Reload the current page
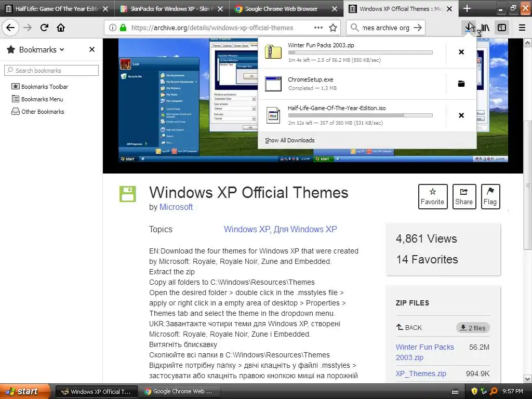Image resolution: width=532 pixels, height=399 pixels. pyautogui.click(x=44, y=28)
